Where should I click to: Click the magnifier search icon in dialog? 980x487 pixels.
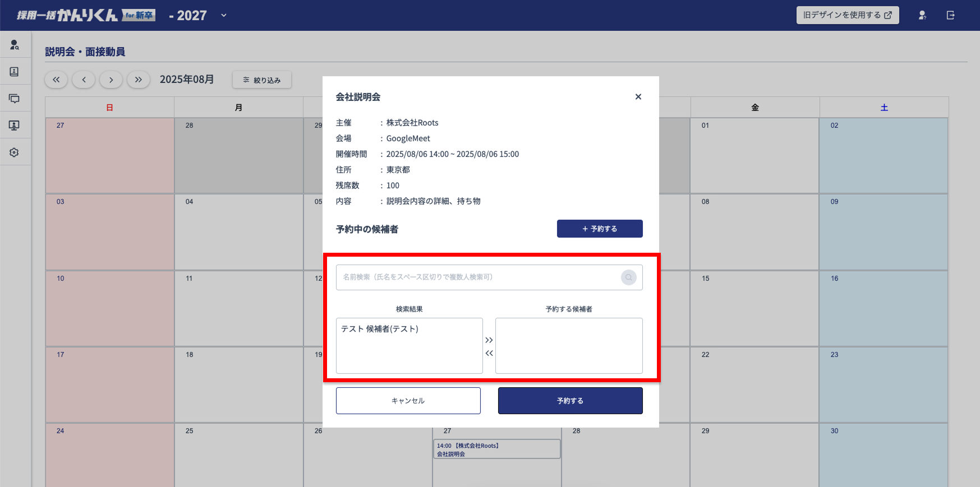[x=628, y=277]
